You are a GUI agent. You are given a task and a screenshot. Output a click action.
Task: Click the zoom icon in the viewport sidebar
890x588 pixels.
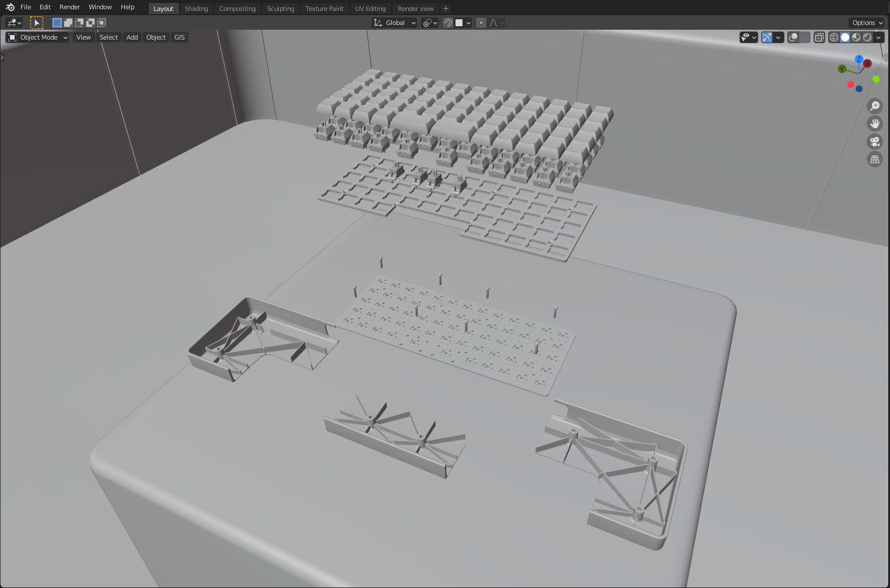tap(875, 105)
